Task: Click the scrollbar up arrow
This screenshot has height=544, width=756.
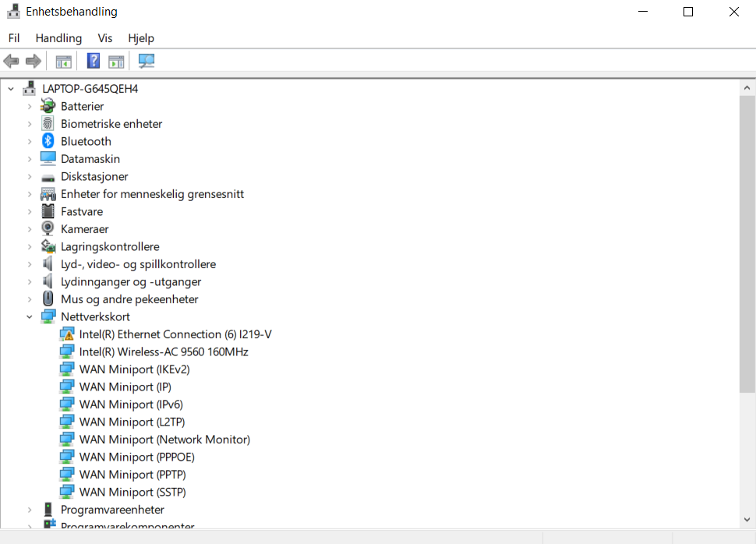Action: pyautogui.click(x=747, y=88)
